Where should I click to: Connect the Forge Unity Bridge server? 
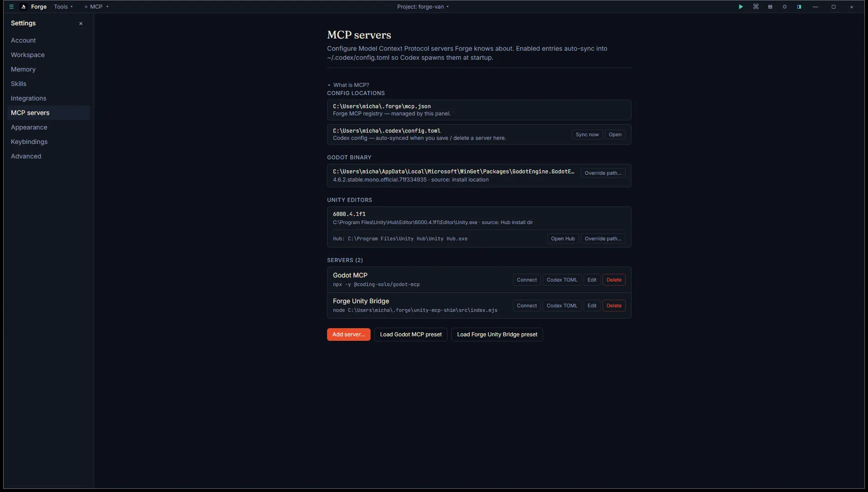(x=526, y=306)
